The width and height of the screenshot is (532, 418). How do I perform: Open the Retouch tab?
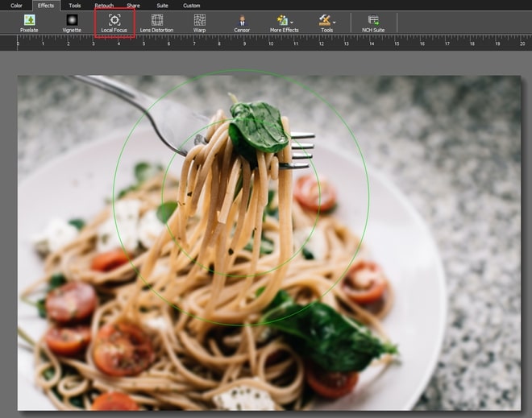[104, 6]
